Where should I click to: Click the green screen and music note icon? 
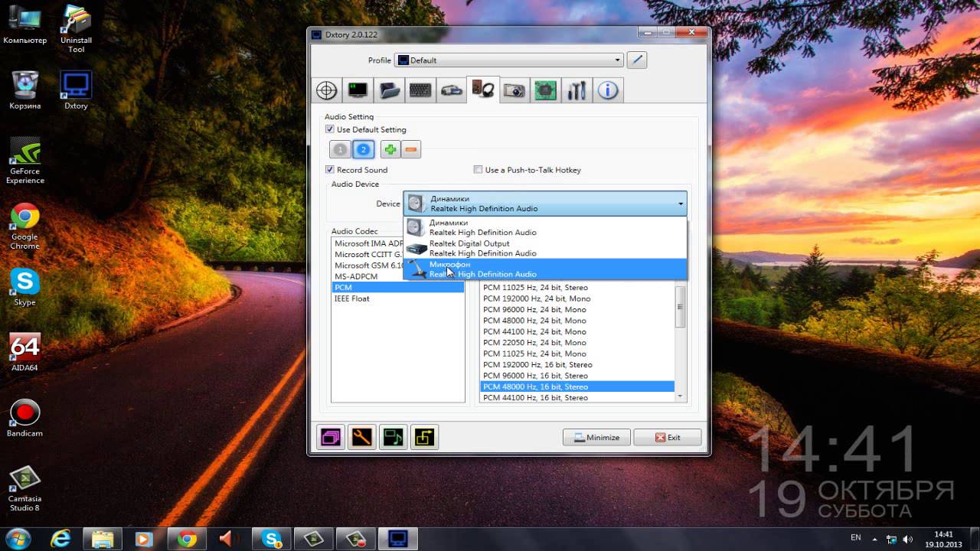pyautogui.click(x=394, y=437)
